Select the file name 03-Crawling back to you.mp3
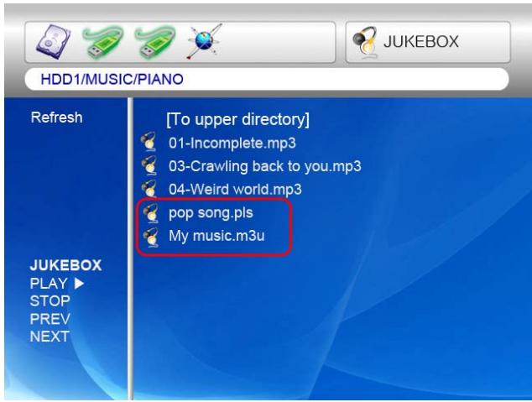The image size is (532, 402). [x=264, y=166]
